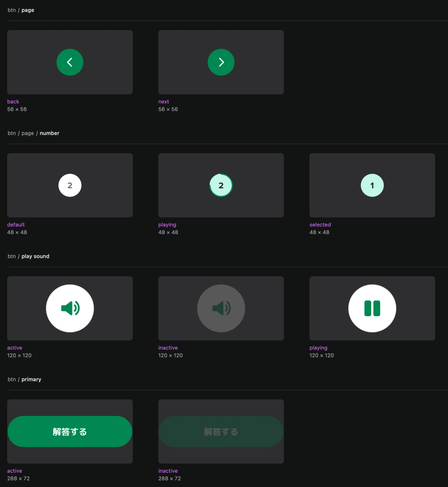Click '288 × 72' under active primary

(x=19, y=479)
